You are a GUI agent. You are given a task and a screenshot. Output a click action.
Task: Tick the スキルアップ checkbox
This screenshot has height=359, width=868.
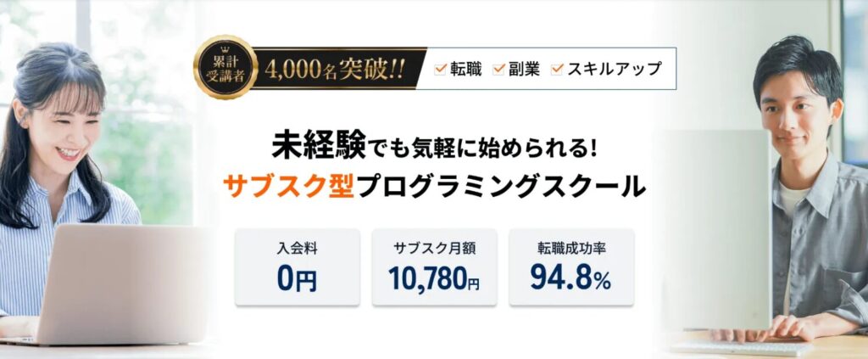click(557, 70)
